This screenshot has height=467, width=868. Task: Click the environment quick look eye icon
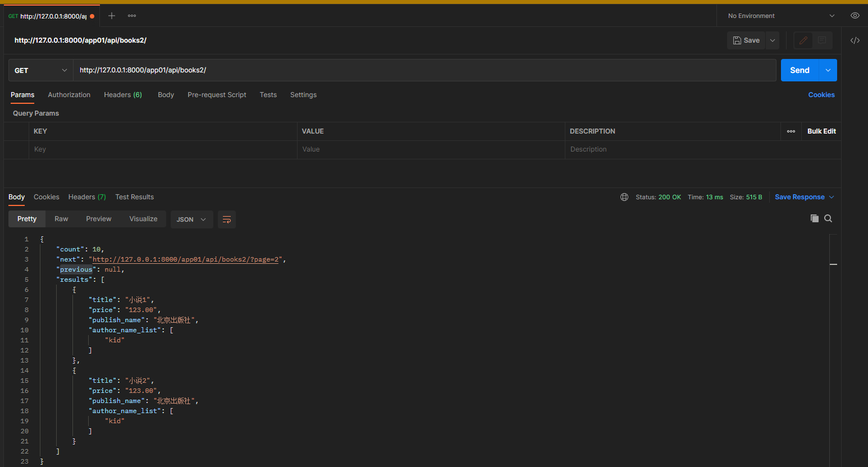(855, 16)
